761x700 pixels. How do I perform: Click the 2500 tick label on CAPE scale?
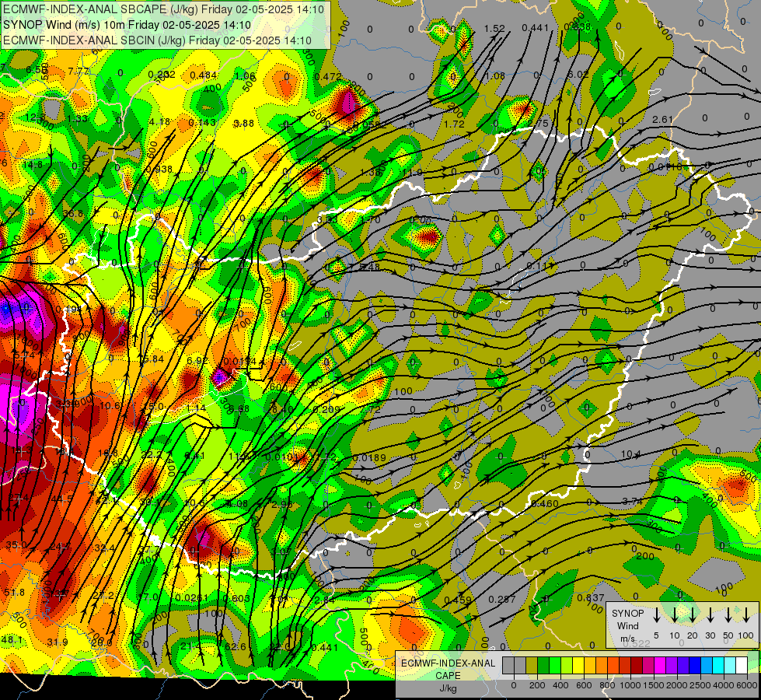pyautogui.click(x=700, y=685)
